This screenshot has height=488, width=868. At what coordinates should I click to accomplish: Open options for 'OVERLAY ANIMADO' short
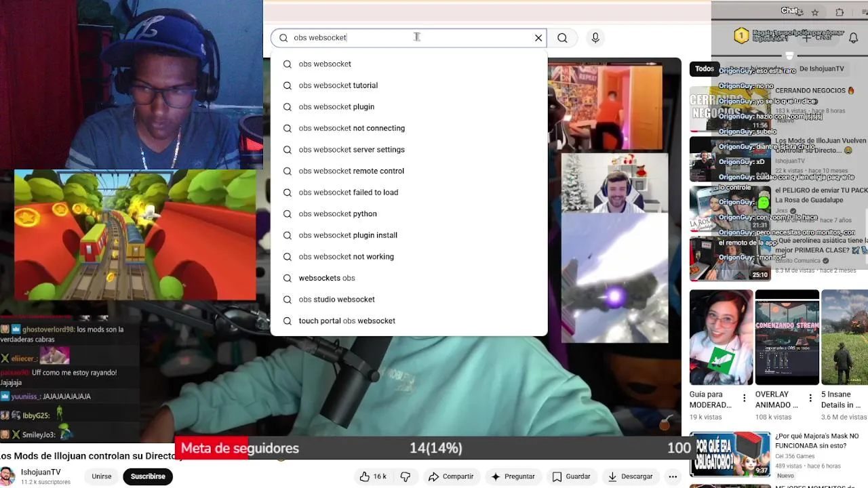(810, 399)
